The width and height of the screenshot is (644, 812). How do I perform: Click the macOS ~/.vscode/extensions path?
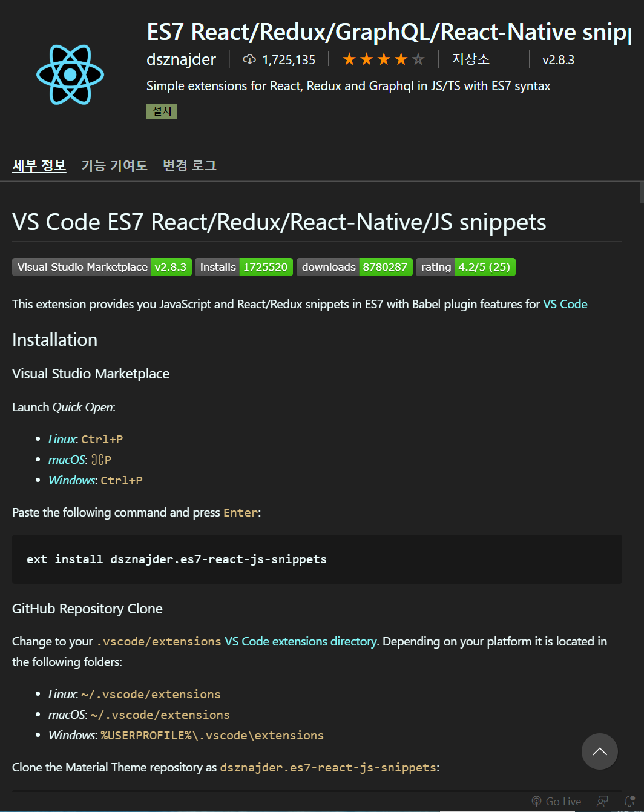click(160, 715)
